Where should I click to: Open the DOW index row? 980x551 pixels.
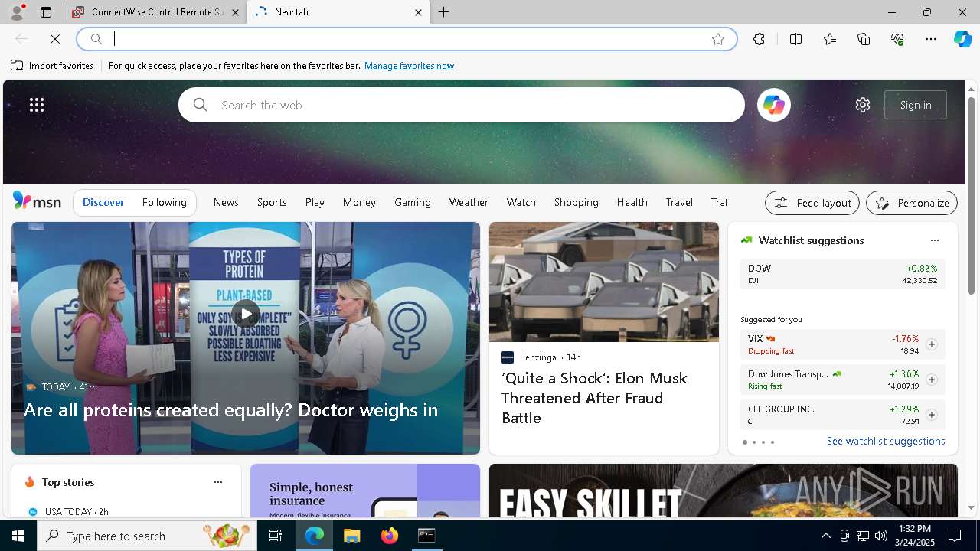tap(842, 274)
